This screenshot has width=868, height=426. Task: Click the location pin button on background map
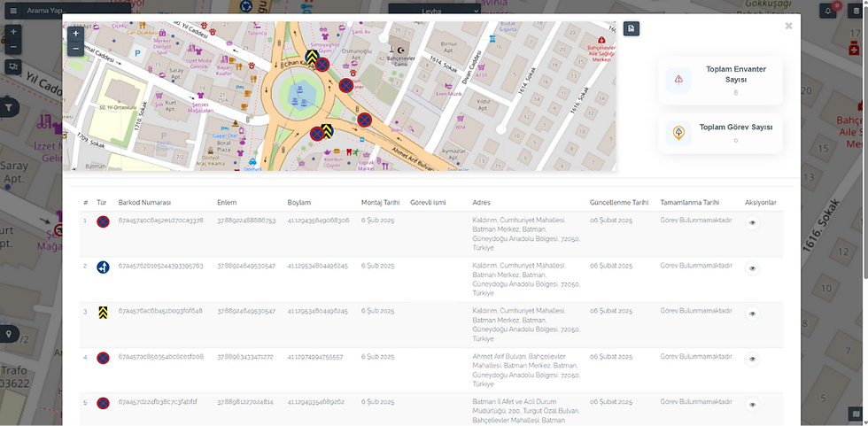click(9, 334)
